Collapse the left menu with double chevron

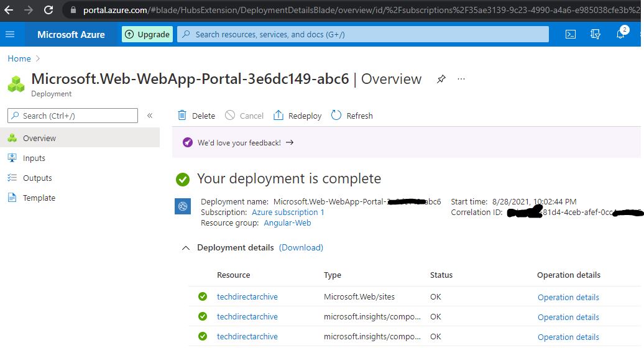coord(150,116)
